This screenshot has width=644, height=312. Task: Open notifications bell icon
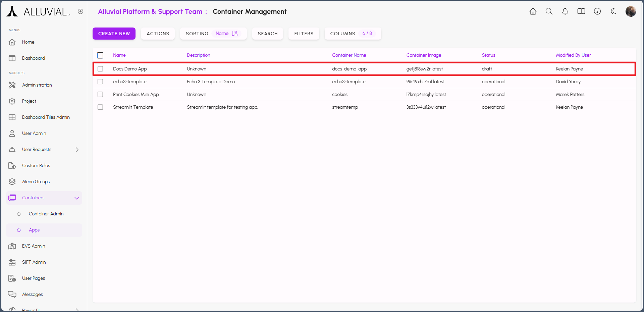[565, 11]
